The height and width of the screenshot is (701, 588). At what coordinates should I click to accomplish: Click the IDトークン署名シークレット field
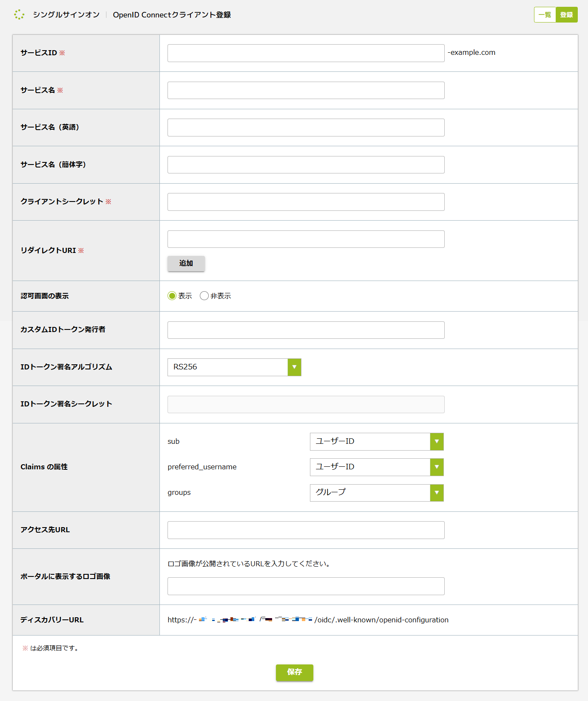click(x=306, y=404)
